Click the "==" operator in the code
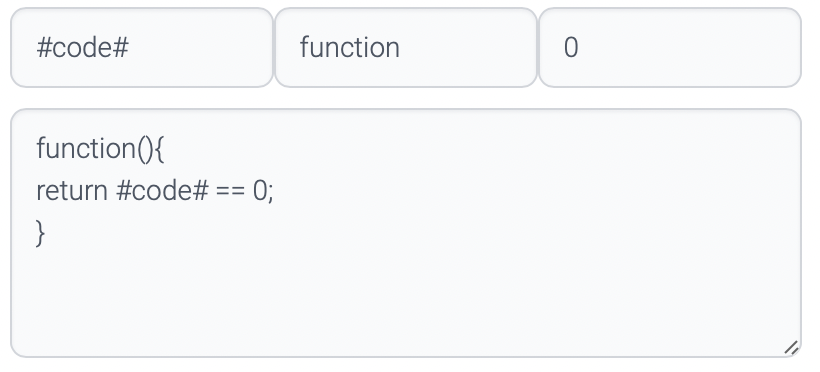The width and height of the screenshot is (820, 372). (230, 191)
